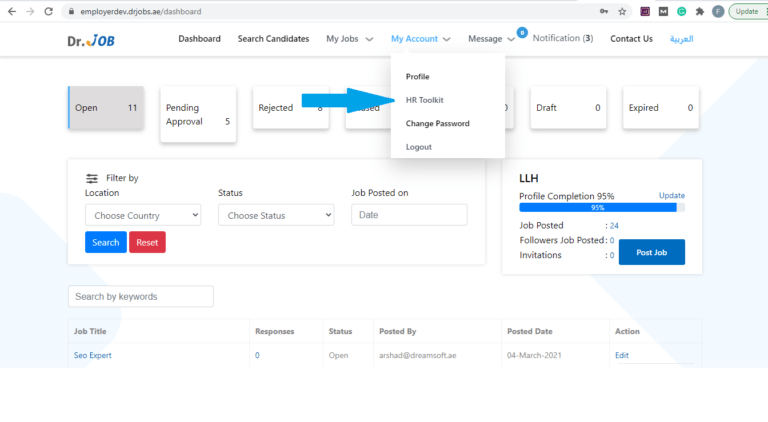
Task: Select HR Toolkit from account menu
Action: 425,100
